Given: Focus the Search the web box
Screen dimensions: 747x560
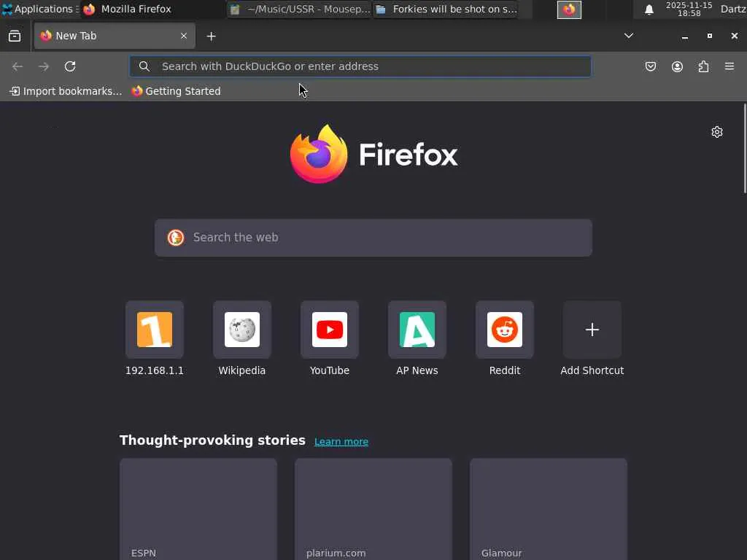Looking at the screenshot, I should tap(373, 238).
